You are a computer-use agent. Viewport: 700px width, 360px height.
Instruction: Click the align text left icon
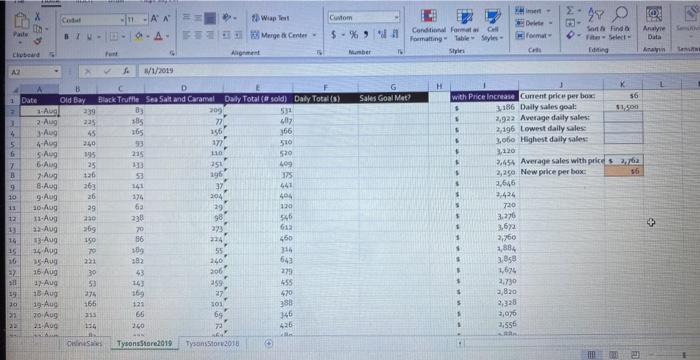tap(187, 35)
